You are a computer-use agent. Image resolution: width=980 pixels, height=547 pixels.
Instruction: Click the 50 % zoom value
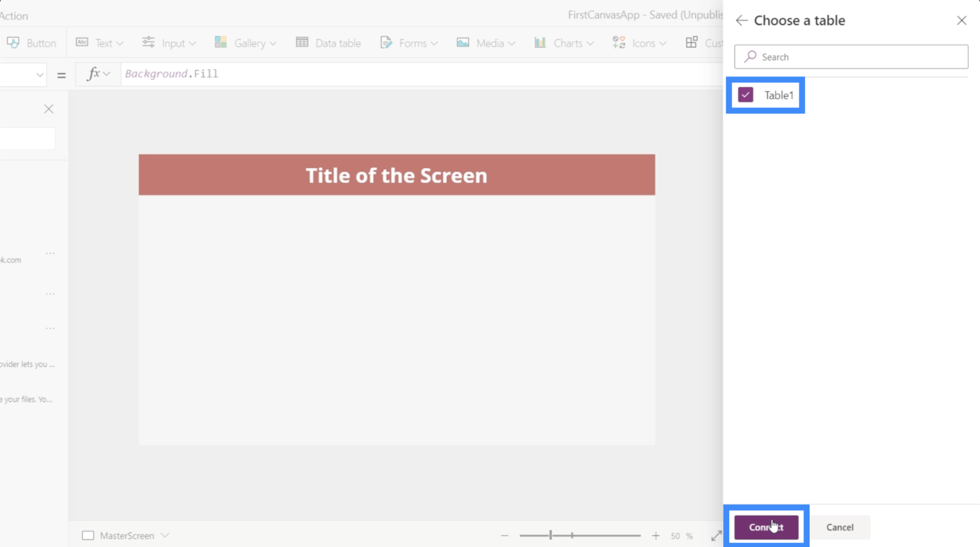click(681, 536)
